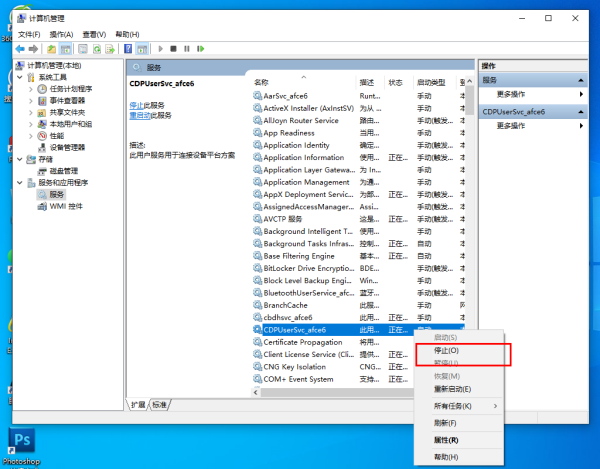Click the Stop Service square icon
The width and height of the screenshot is (600, 469).
[173, 49]
